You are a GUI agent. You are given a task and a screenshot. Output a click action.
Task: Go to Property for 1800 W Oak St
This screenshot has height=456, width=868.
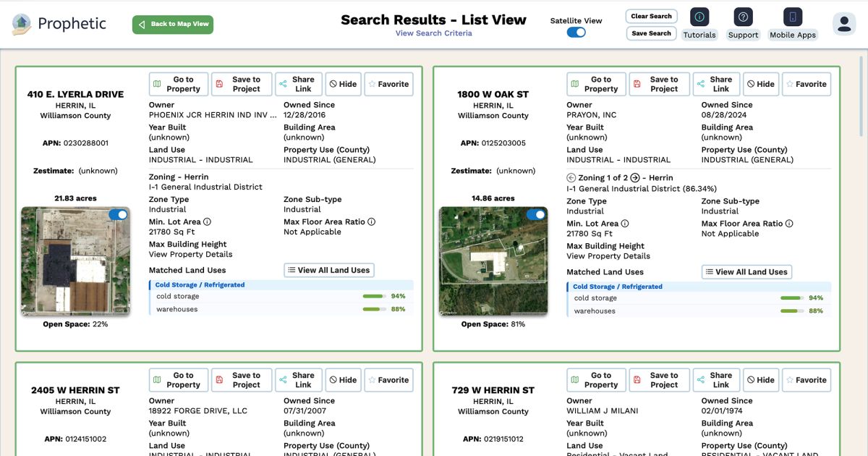tap(596, 84)
